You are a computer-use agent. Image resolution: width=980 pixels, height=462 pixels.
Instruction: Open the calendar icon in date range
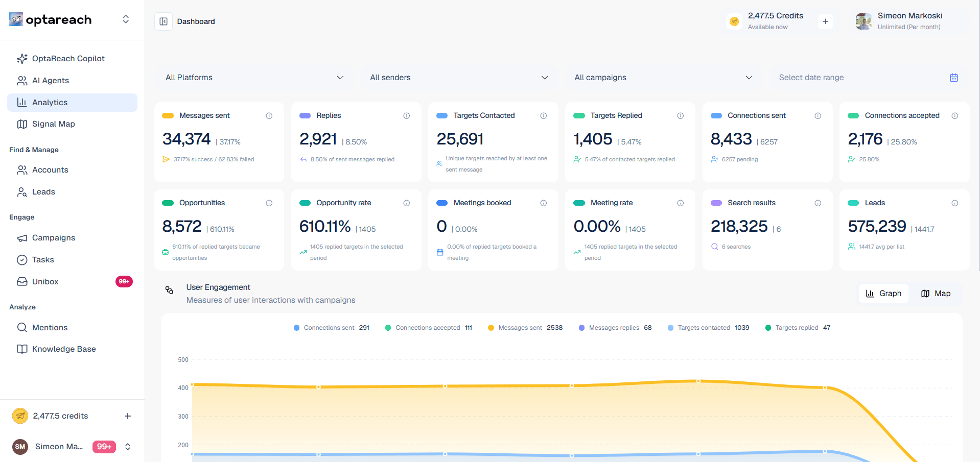(953, 78)
